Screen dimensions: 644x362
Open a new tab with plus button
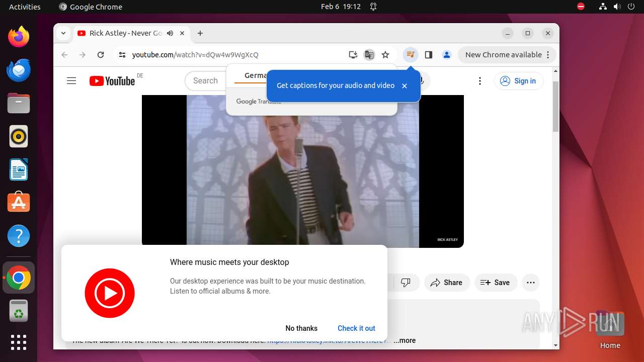click(200, 33)
